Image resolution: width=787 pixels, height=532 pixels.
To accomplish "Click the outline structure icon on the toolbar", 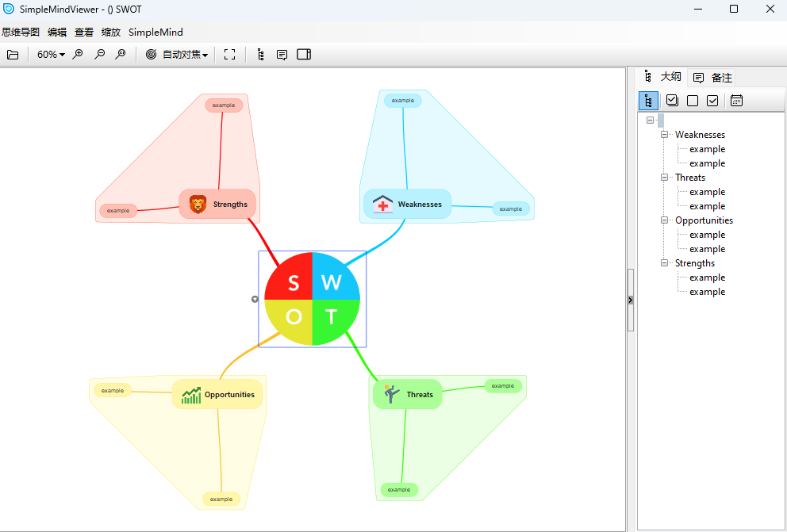I will [259, 55].
